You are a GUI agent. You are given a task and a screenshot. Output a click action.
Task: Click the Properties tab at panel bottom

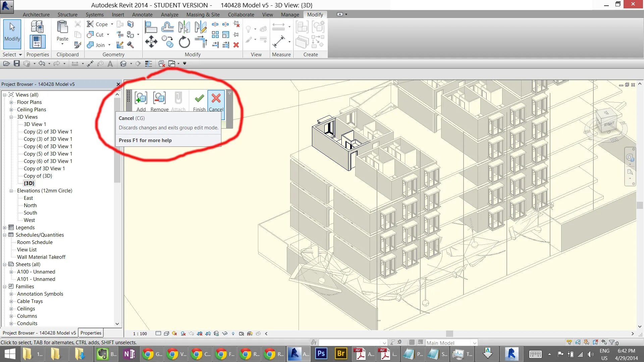click(91, 333)
